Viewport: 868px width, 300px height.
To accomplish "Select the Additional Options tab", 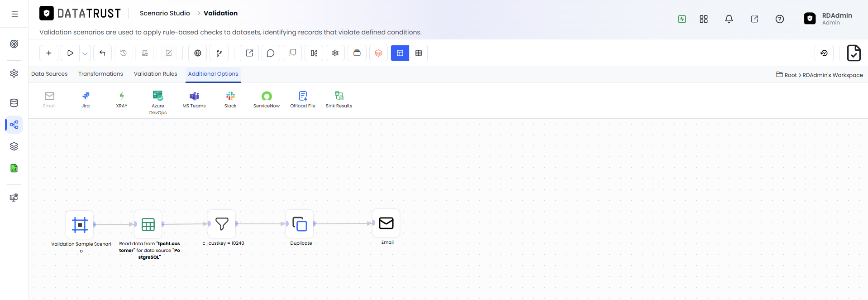I will pyautogui.click(x=213, y=74).
